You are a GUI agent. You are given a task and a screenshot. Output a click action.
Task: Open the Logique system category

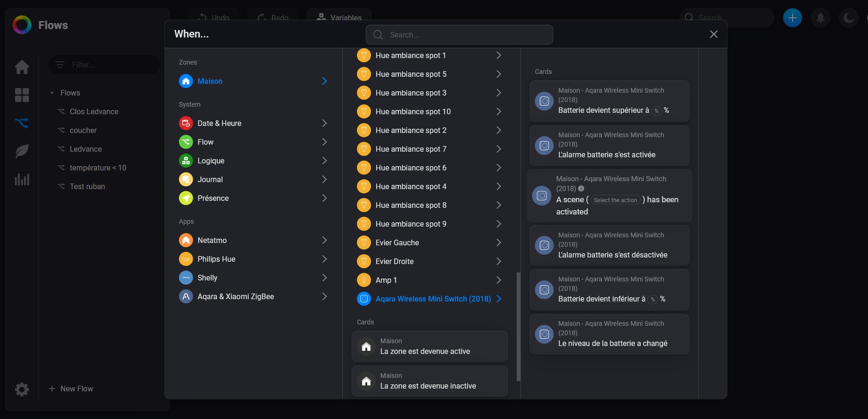click(x=253, y=161)
